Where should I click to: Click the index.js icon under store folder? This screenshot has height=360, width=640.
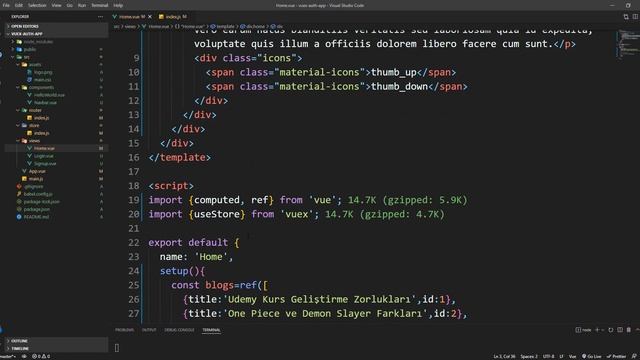29,133
